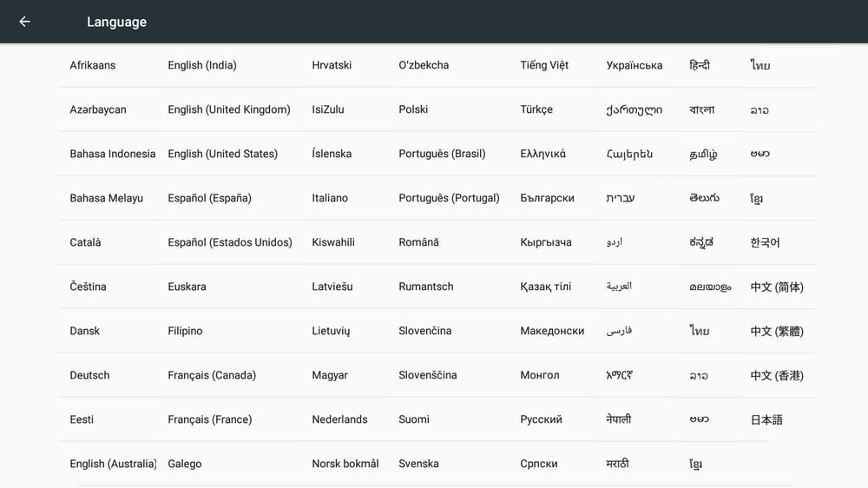This screenshot has height=488, width=868.
Task: Select Afrikaans language
Action: (x=93, y=65)
